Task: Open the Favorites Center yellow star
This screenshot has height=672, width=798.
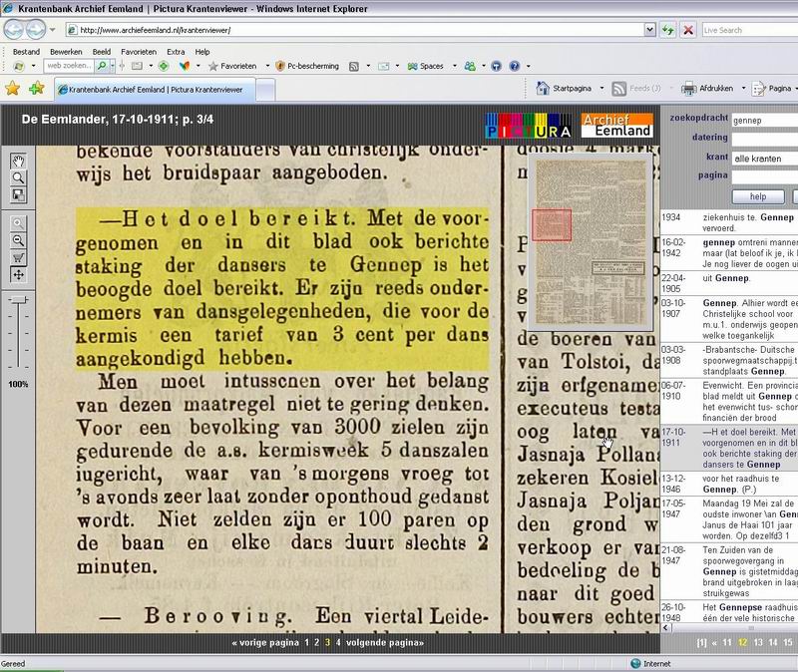Action: point(12,89)
